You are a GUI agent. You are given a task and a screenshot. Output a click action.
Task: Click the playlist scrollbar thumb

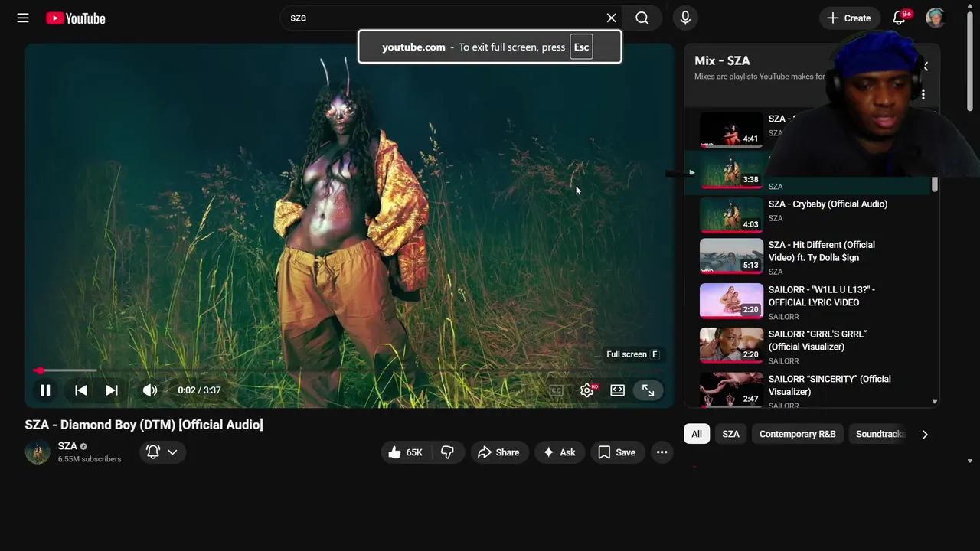934,184
